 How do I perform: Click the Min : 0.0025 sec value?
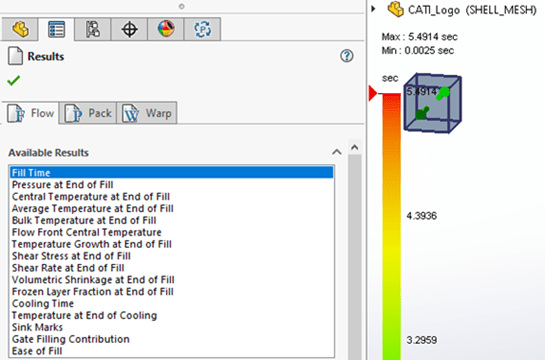417,50
